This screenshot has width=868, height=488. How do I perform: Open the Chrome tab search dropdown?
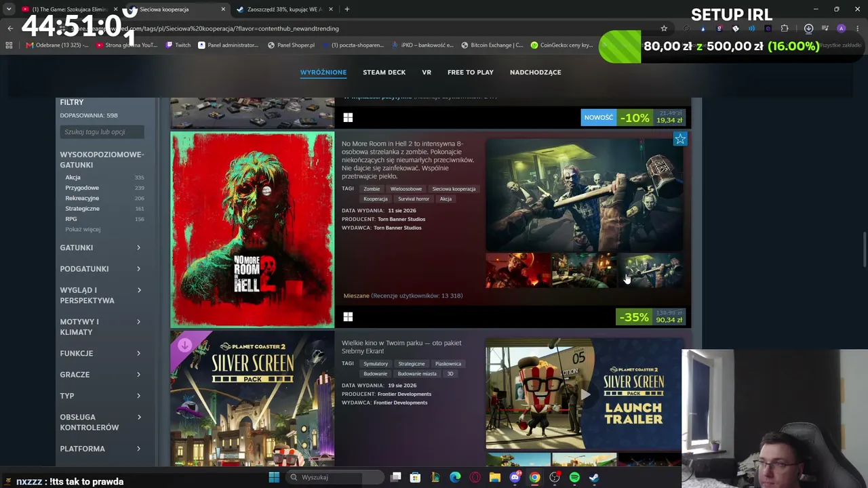pos(9,9)
